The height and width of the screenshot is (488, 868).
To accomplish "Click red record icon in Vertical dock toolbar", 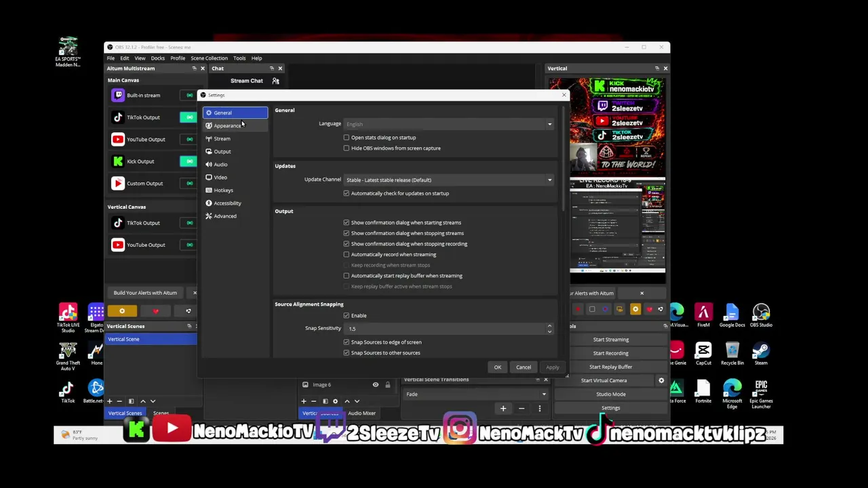I will pos(578,310).
